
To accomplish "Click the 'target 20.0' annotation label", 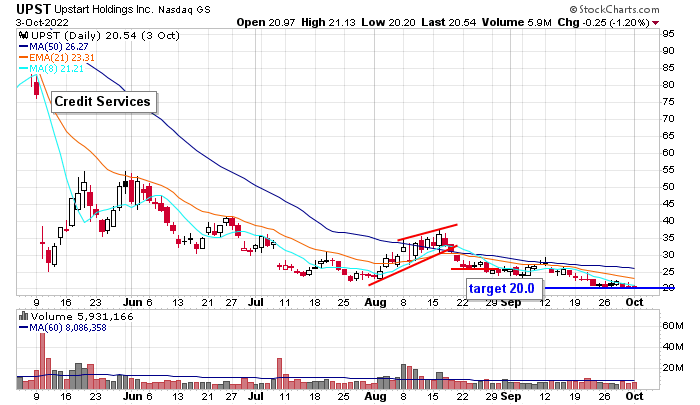I will [x=504, y=288].
